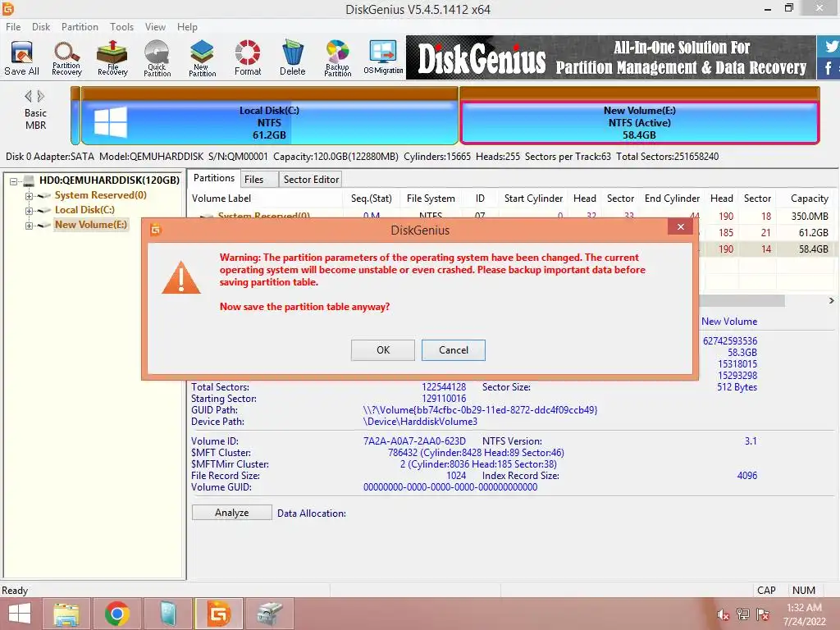Expand the New Volume(E:) tree node
Image resolution: width=840 pixels, height=630 pixels.
[x=29, y=226]
